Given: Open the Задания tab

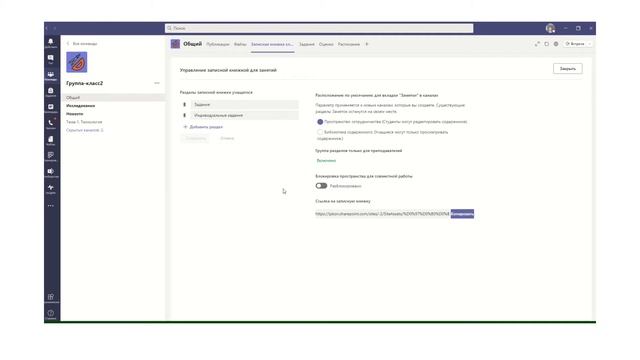Looking at the screenshot, I should pyautogui.click(x=307, y=44).
